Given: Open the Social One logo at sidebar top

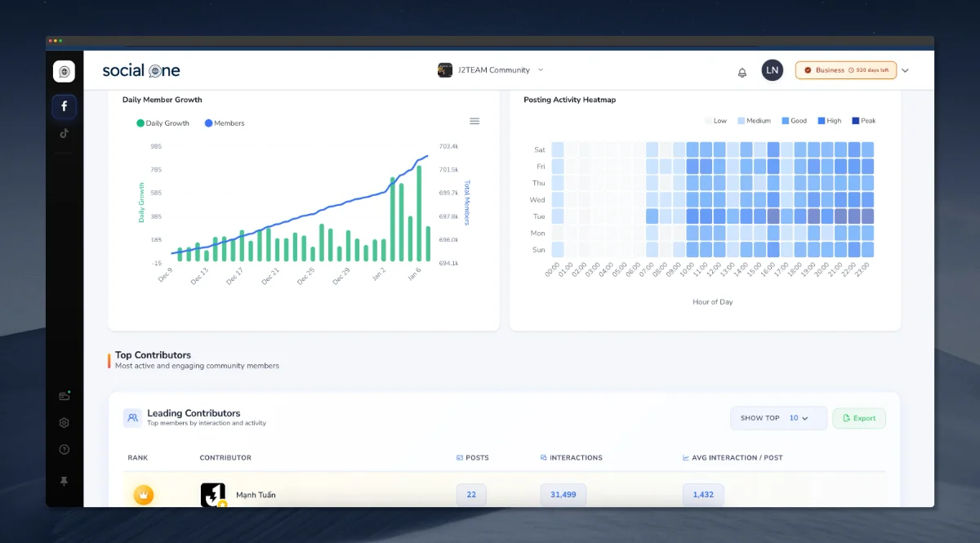Looking at the screenshot, I should click(x=64, y=70).
